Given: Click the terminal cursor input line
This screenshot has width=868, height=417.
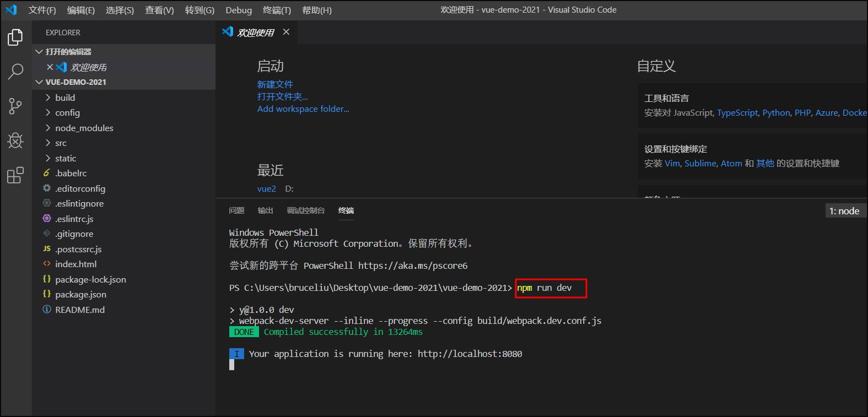Looking at the screenshot, I should click(232, 365).
